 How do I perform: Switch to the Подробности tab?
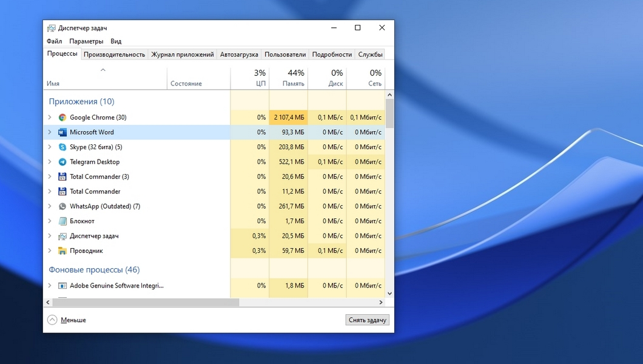coord(332,55)
